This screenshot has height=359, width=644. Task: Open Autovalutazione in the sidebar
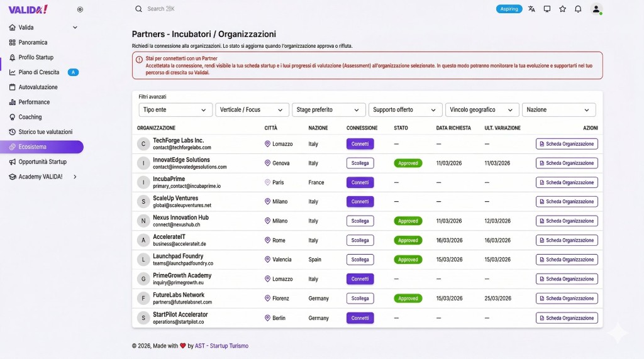(x=38, y=87)
